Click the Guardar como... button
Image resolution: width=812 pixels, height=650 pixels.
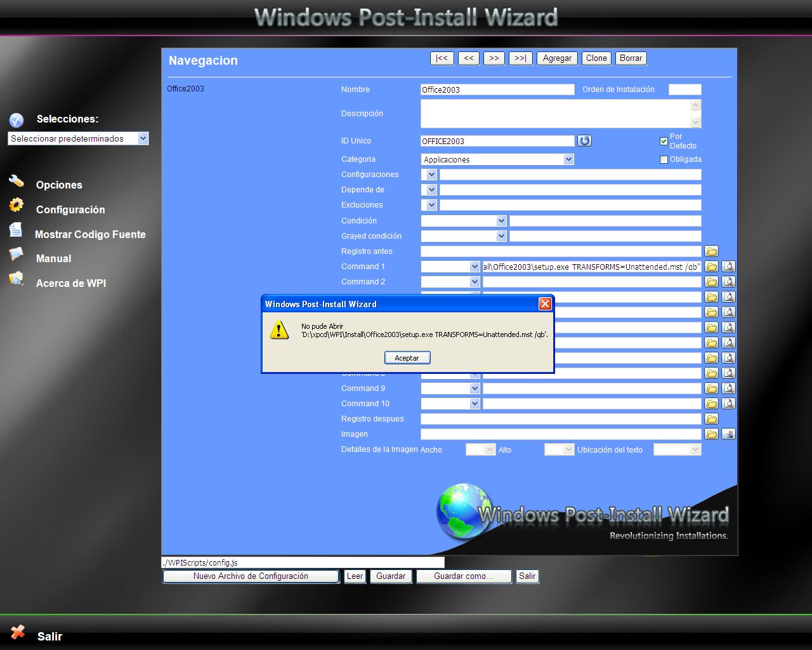point(464,576)
